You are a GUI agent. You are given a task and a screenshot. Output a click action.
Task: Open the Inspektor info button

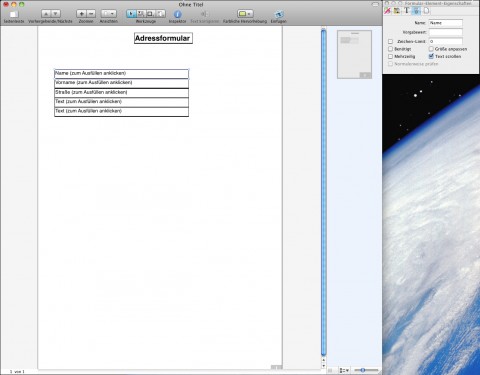[177, 14]
